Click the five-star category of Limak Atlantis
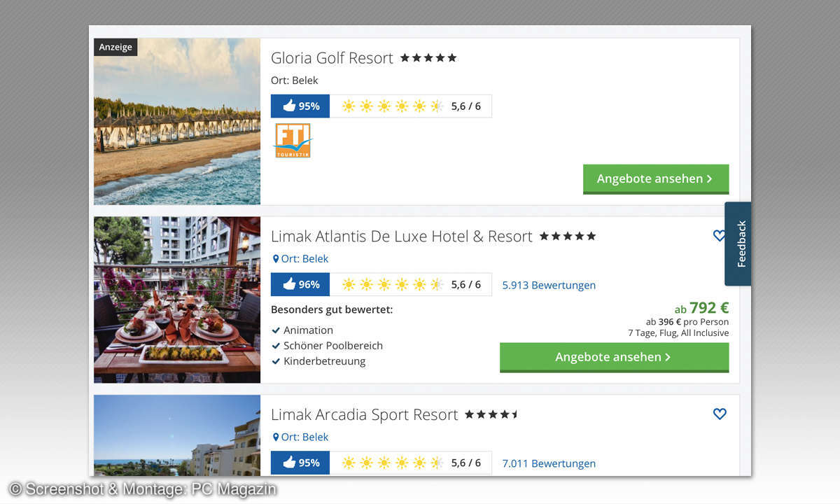Viewport: 840px width, 504px height. tap(568, 237)
